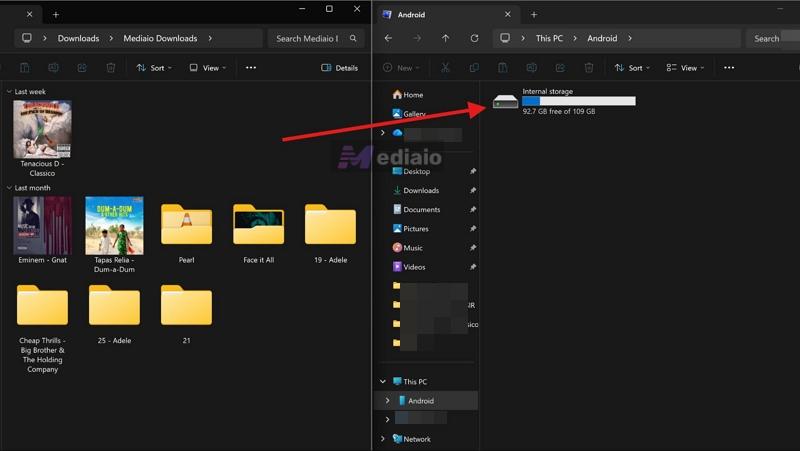
Task: Click Back arrow in Android window
Action: tap(388, 38)
